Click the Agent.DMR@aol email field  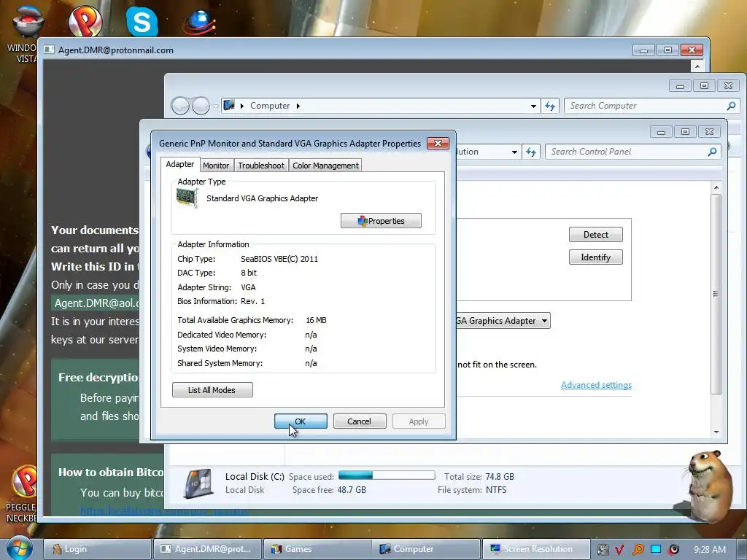(96, 303)
